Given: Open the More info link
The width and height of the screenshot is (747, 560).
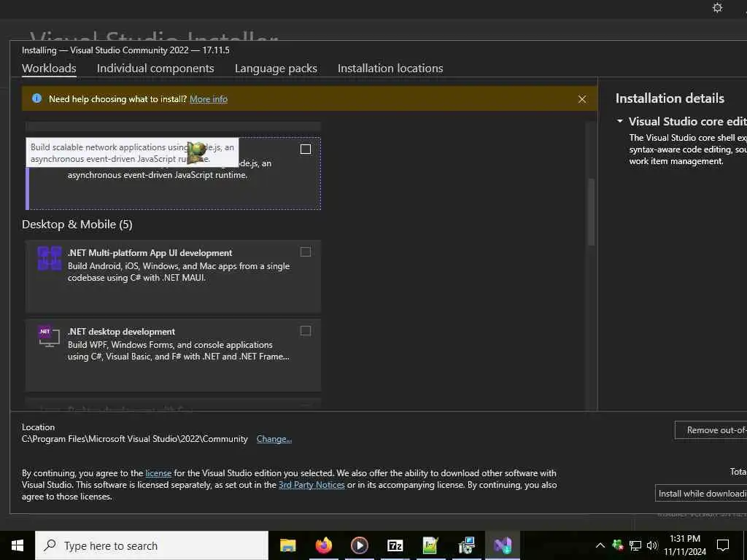Looking at the screenshot, I should 208,99.
